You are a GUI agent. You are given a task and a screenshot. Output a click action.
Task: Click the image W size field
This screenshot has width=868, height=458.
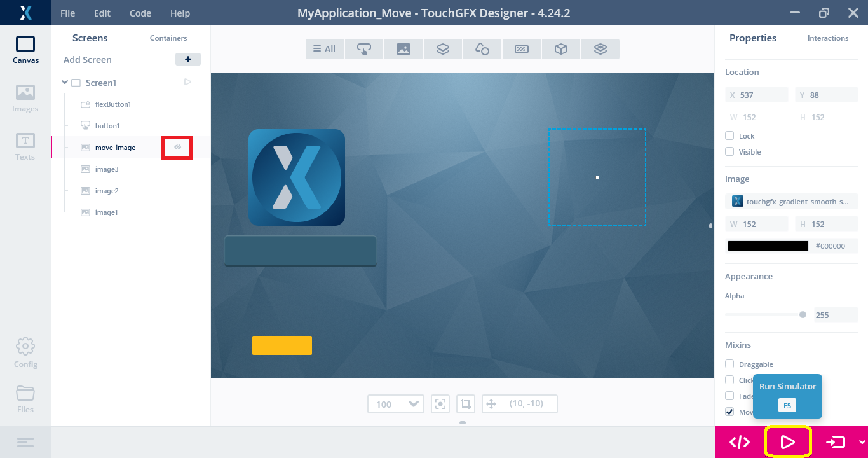[757, 223]
